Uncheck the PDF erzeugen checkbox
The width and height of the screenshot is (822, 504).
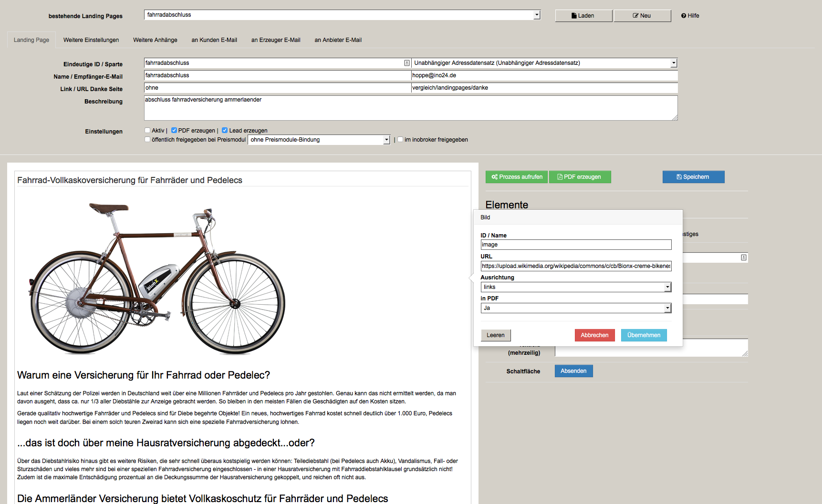(174, 130)
